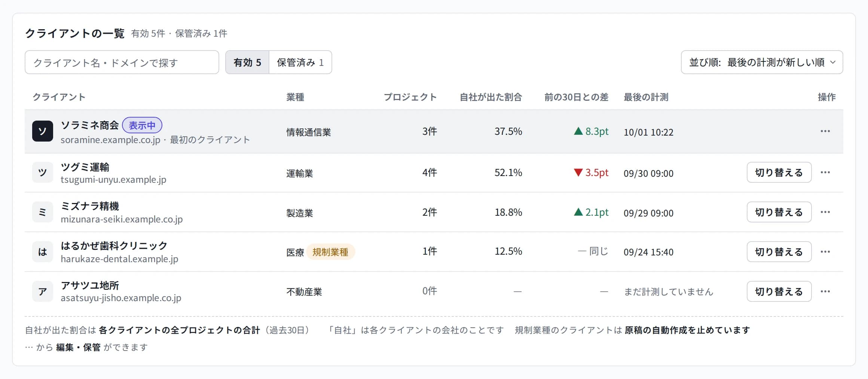Click the 52.1% share value

point(508,173)
